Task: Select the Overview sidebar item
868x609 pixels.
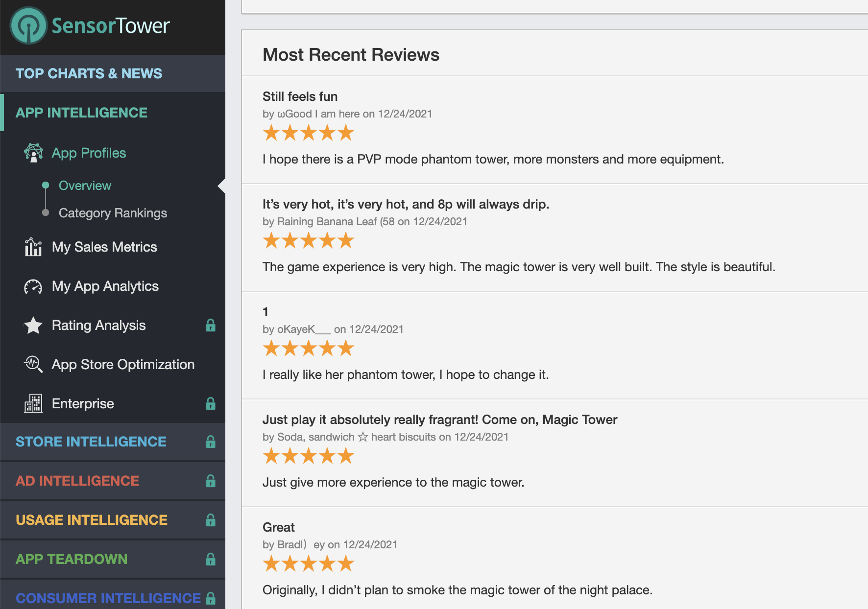Action: (85, 186)
